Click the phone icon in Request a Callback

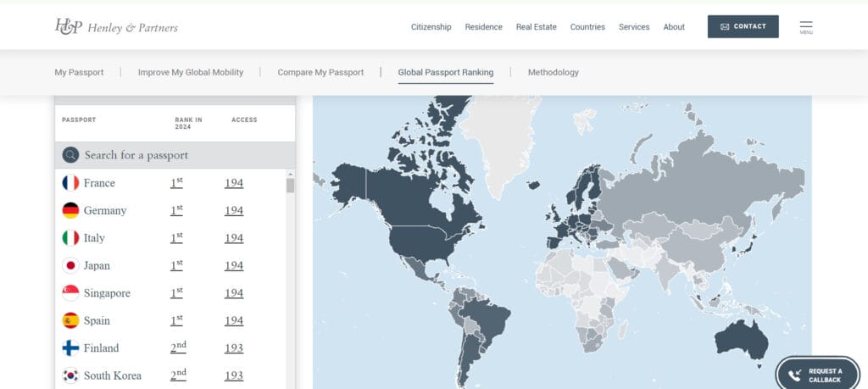(795, 375)
